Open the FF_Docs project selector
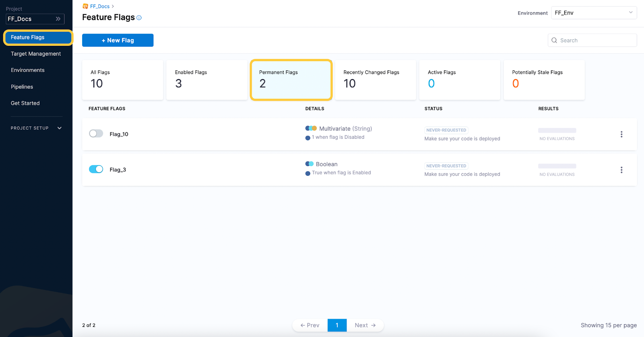Screen dimensions: 644x337 pyautogui.click(x=34, y=19)
